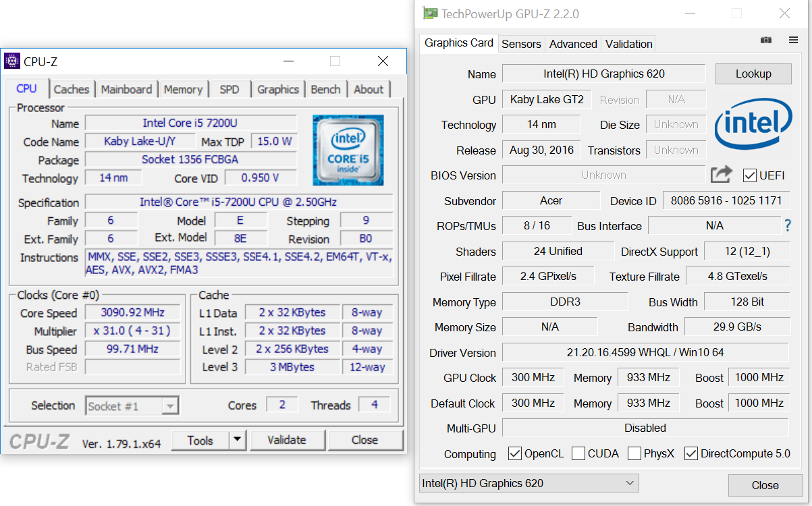Viewport: 812px width, 506px height.
Task: Click the BIOS share/export arrow icon
Action: coord(721,175)
